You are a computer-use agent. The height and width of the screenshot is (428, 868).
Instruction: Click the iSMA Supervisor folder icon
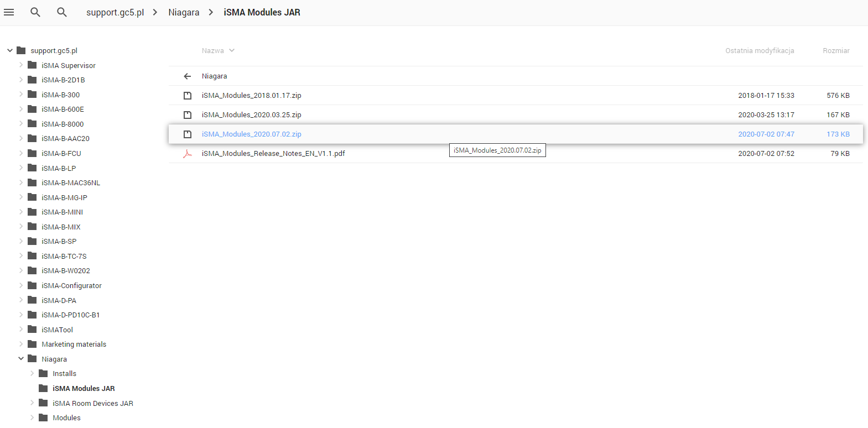[32, 65]
